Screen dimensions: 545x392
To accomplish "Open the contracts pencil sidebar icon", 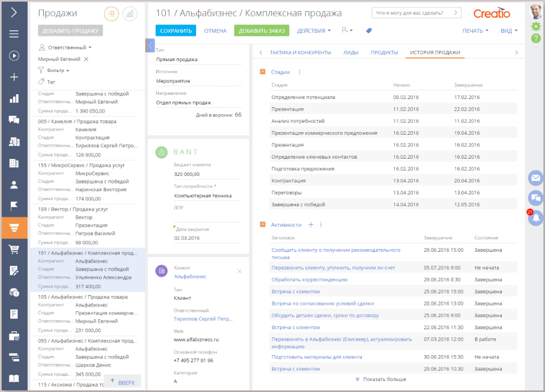I will 14,271.
